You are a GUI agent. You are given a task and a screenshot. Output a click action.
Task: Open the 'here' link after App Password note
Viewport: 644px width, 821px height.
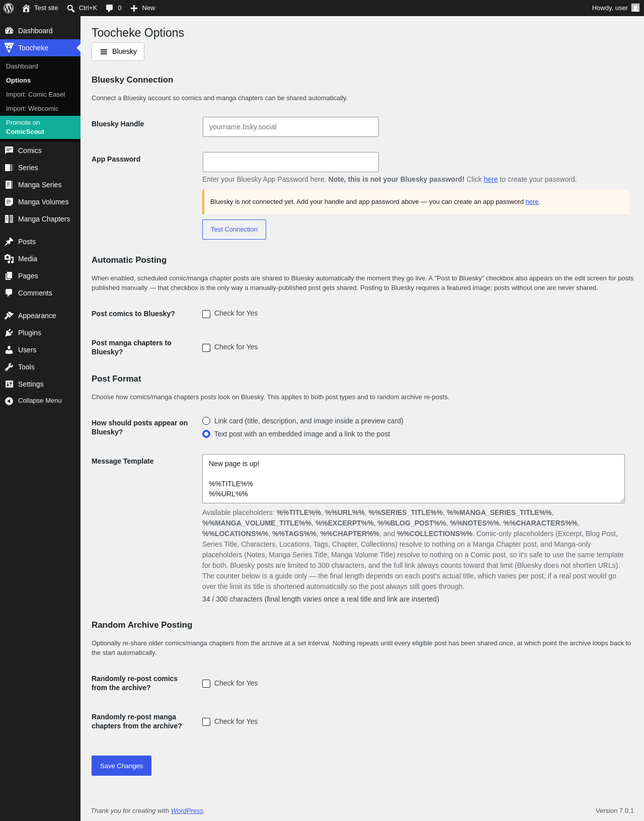click(491, 179)
